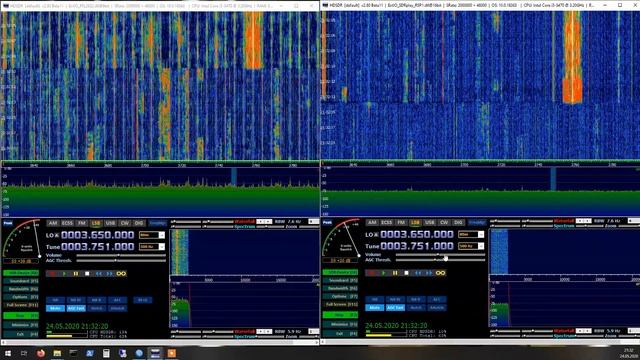Screen dimensions: 640x360
Task: Pause playback in the left HDSDR window
Action: click(76, 273)
